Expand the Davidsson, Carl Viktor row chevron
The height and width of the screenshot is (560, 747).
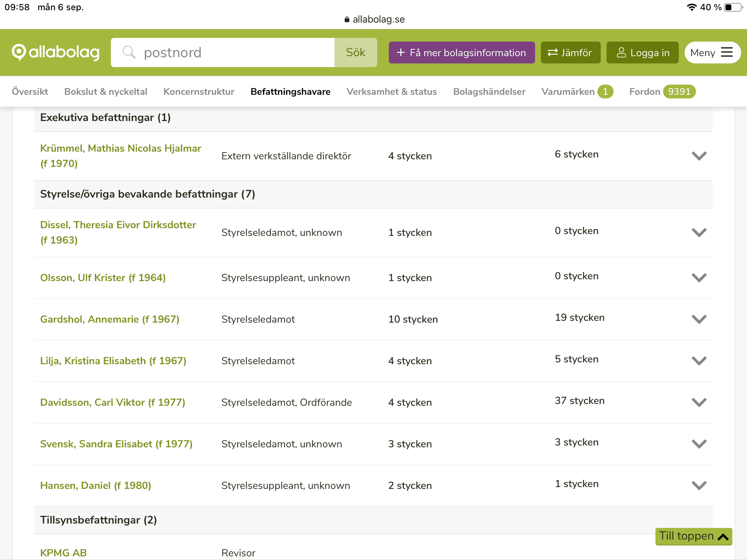click(x=699, y=402)
